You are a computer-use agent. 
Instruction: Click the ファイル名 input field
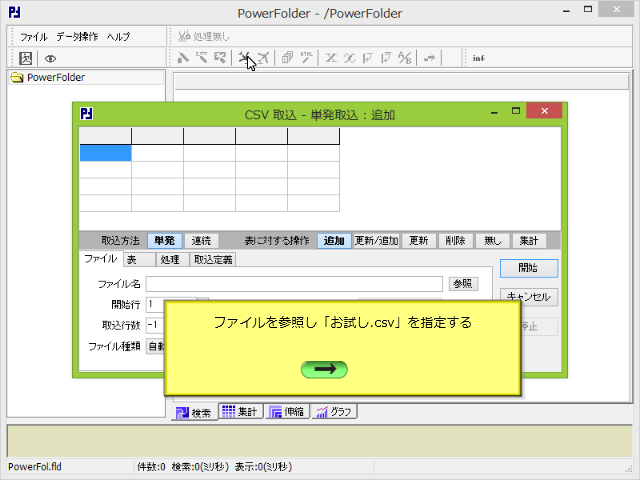294,284
